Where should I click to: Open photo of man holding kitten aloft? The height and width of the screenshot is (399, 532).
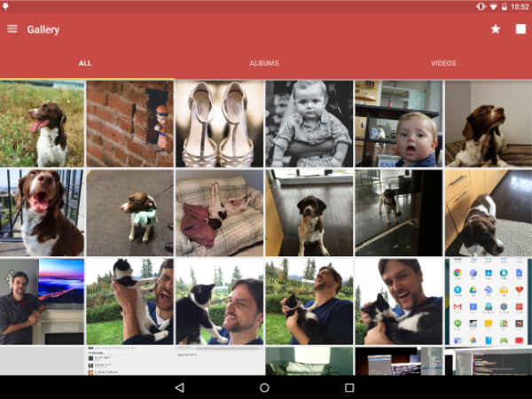click(129, 301)
